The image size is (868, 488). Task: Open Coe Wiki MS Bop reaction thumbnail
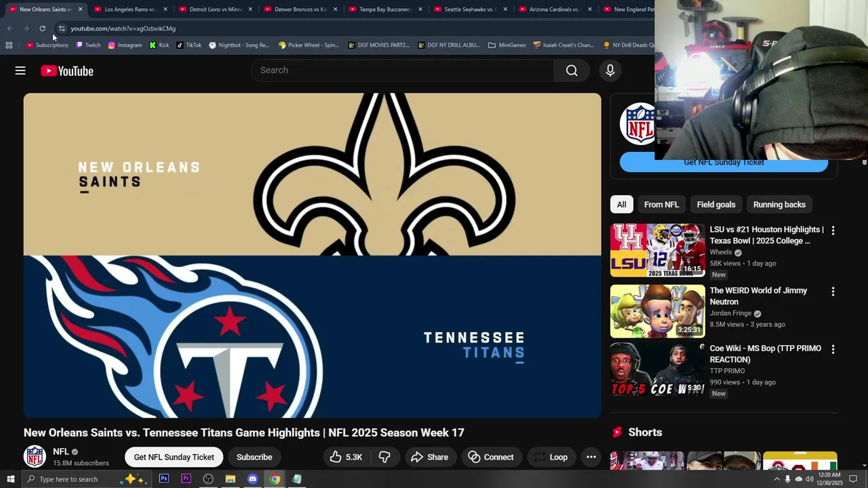point(658,369)
